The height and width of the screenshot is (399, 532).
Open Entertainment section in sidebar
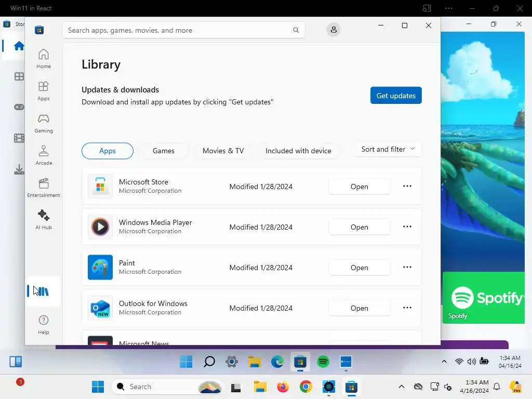(44, 188)
